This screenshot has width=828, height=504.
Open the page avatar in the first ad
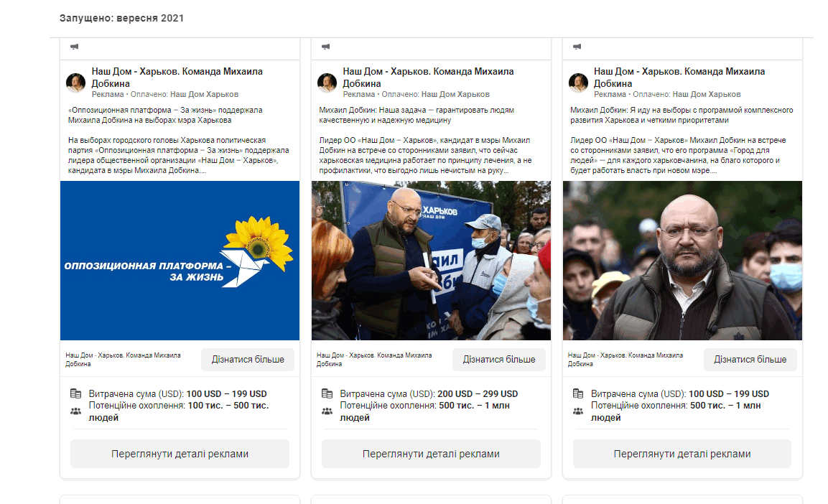[76, 83]
